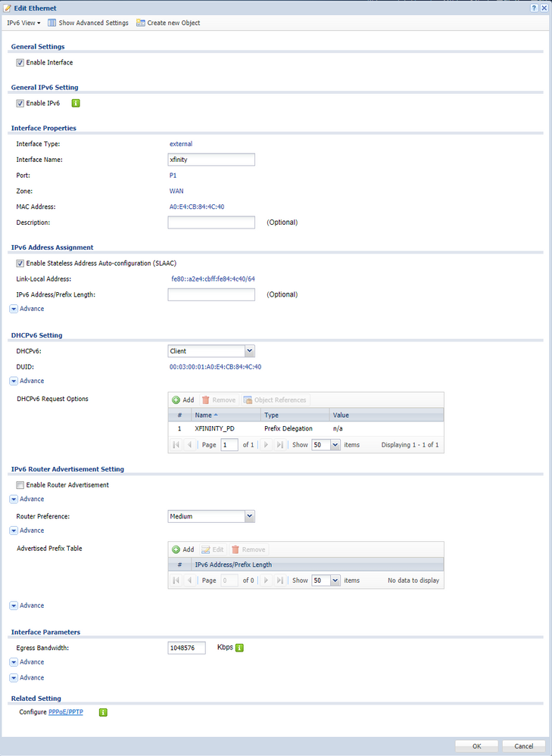Expand Advance under Enable Router Advertisement

(27, 499)
